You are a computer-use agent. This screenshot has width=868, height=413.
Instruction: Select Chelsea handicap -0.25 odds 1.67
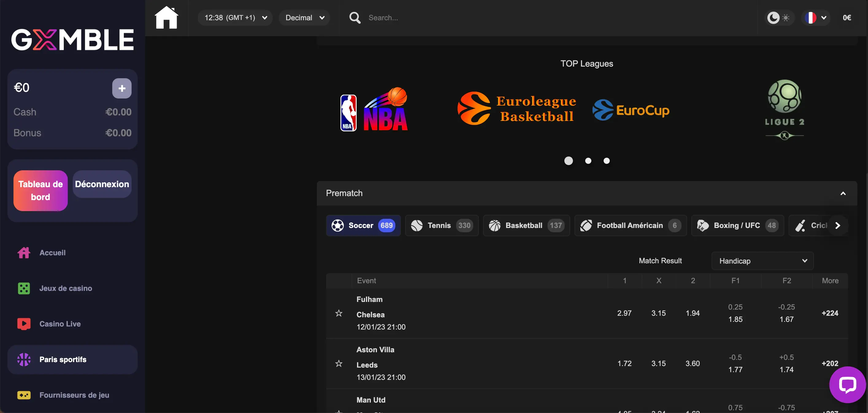click(x=786, y=313)
